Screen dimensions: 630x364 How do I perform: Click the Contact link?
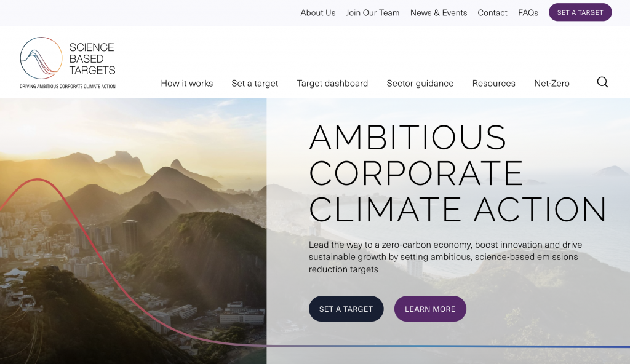tap(493, 12)
